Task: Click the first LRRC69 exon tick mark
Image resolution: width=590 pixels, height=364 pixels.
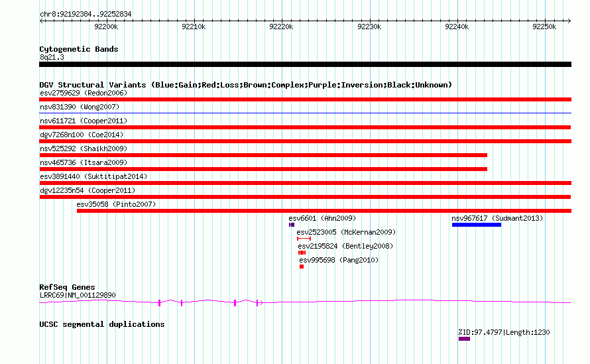Action: [x=160, y=302]
